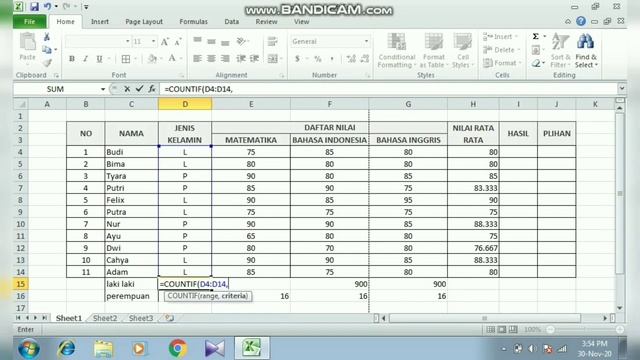Switch to the Sheet2 worksheet tab
Viewport: 640px width, 360px height.
(x=105, y=318)
